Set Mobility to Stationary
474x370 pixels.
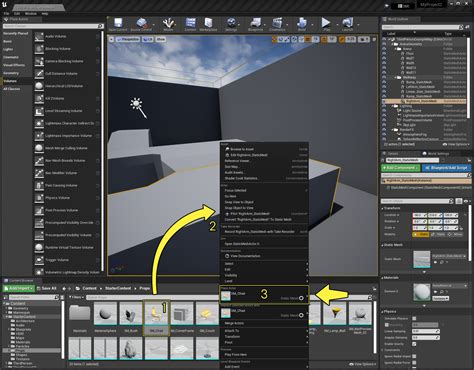tap(438, 234)
